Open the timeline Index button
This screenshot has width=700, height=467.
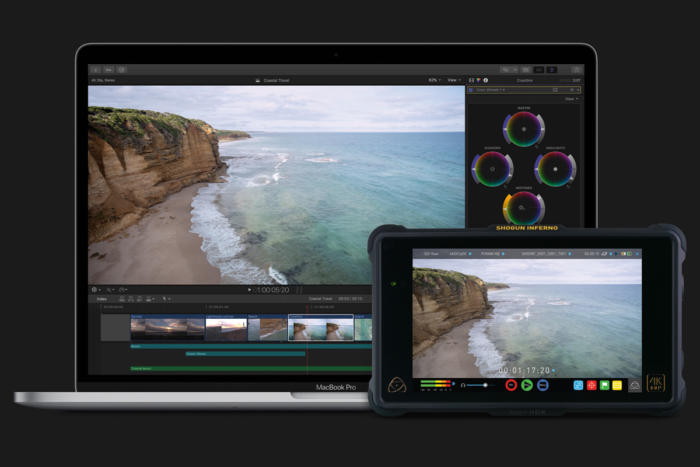102,299
